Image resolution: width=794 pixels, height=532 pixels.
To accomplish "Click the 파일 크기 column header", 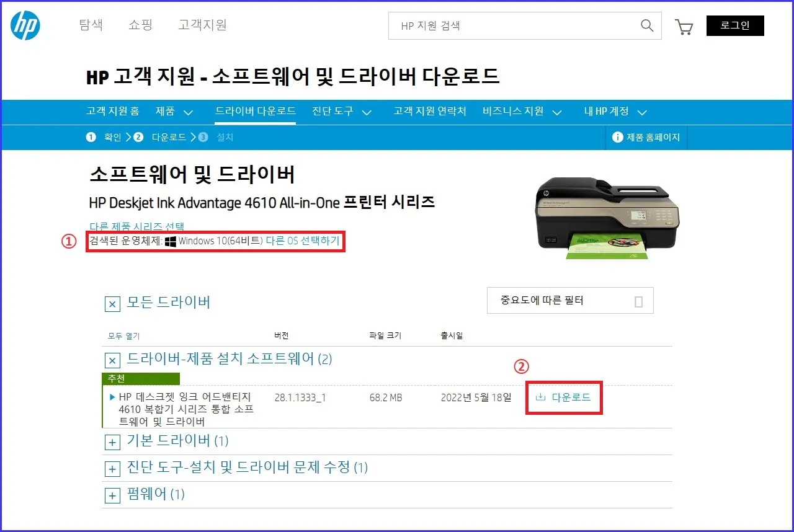I will 385,336.
